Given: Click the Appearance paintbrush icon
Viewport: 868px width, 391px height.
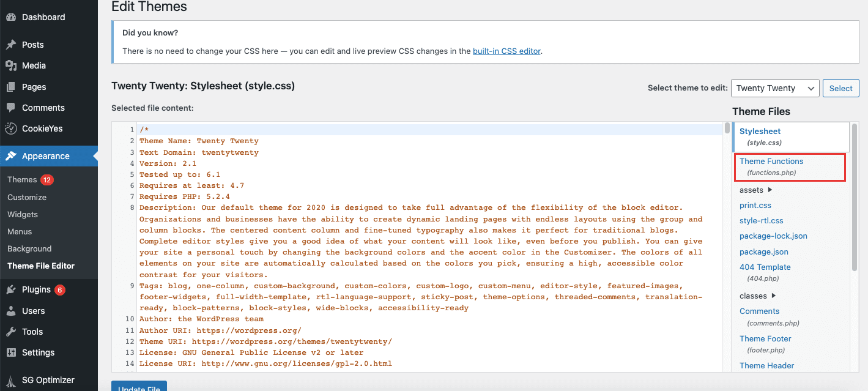Looking at the screenshot, I should [x=11, y=156].
